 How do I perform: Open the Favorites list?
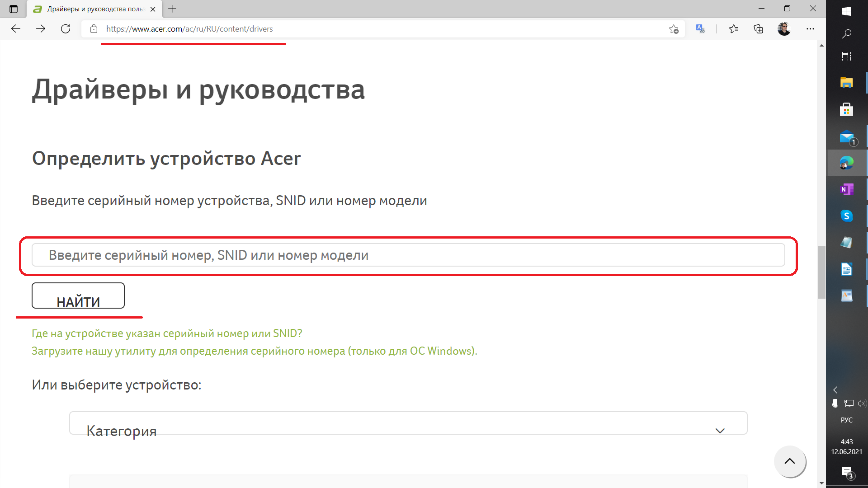click(733, 29)
